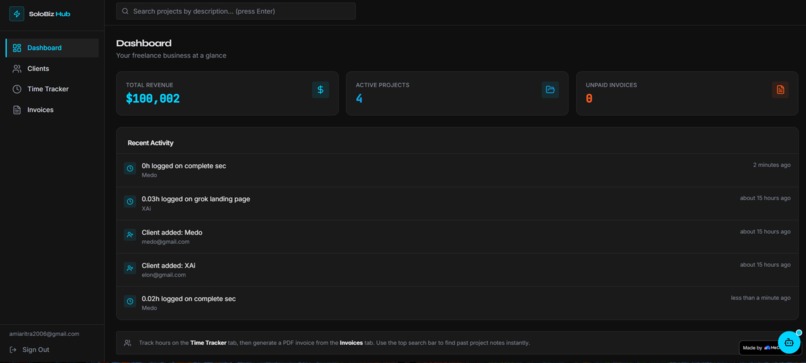Select 'Client added: Medo' activity
806x363 pixels.
click(457, 237)
